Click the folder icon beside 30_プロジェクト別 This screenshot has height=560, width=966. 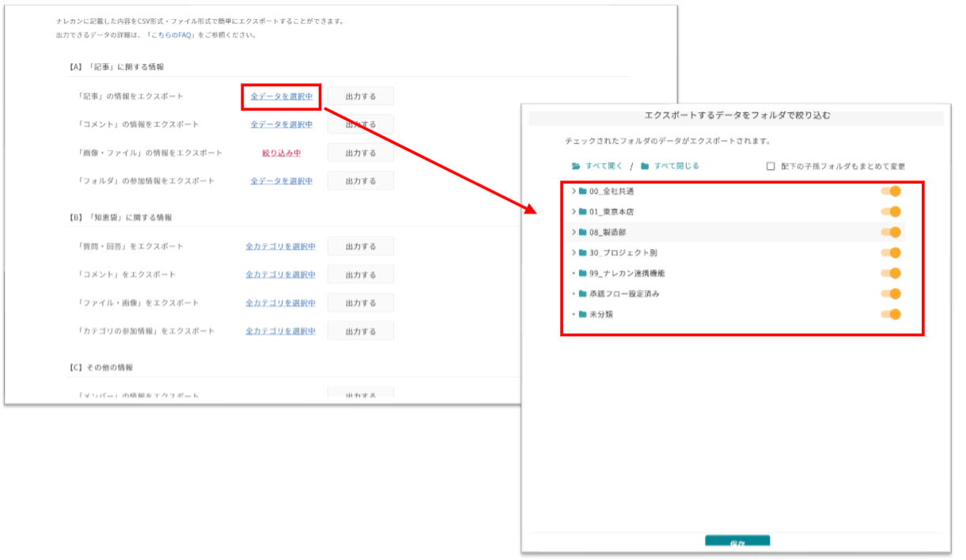pyautogui.click(x=583, y=253)
